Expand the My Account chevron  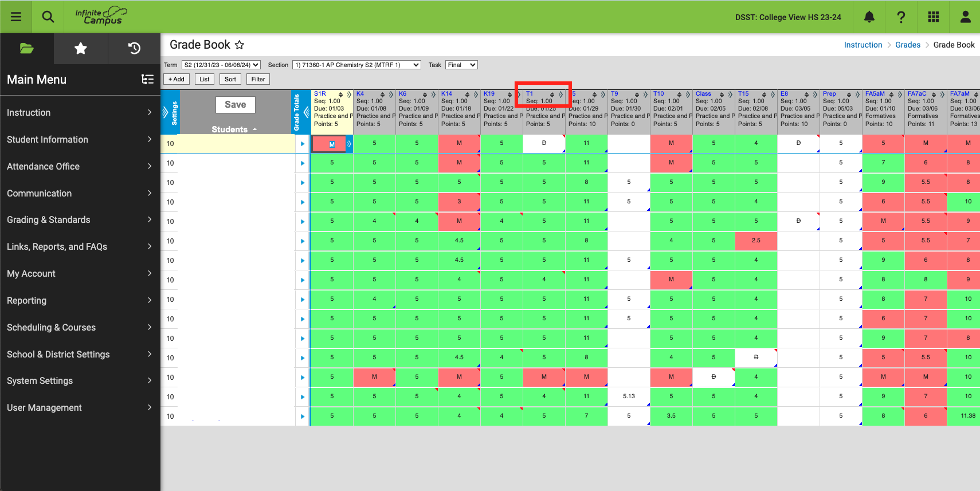[x=150, y=273]
